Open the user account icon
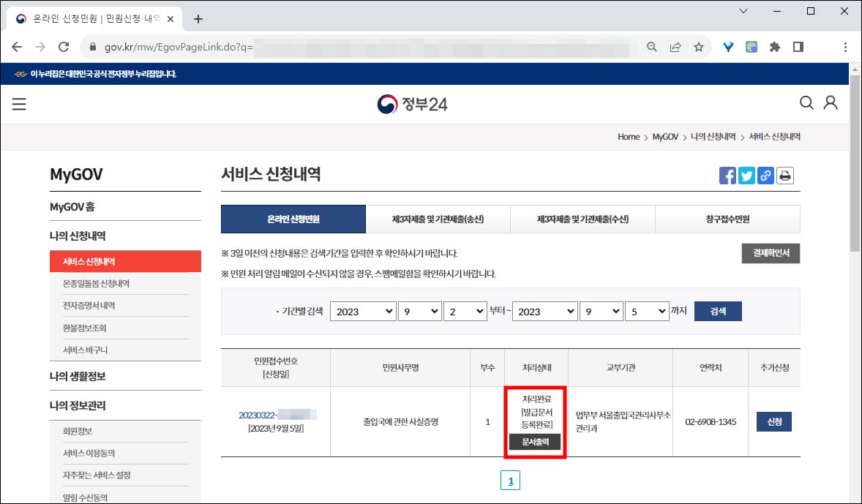Image resolution: width=862 pixels, height=504 pixels. [831, 103]
